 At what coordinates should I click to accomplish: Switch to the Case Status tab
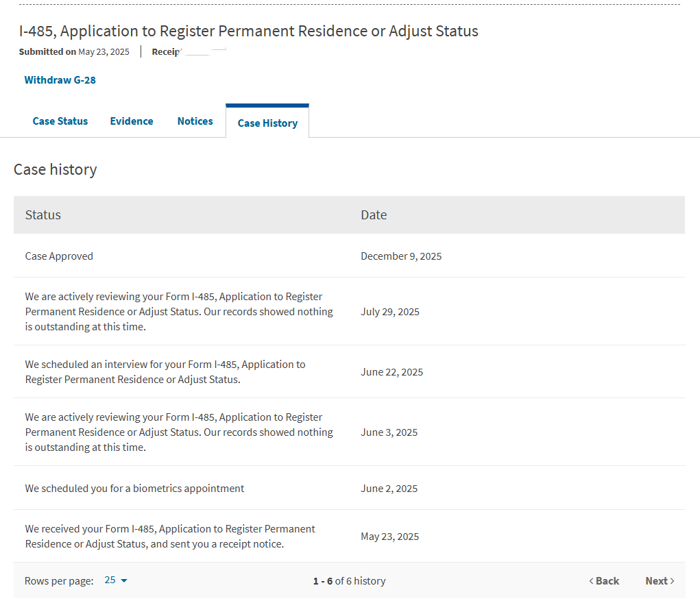pyautogui.click(x=60, y=121)
